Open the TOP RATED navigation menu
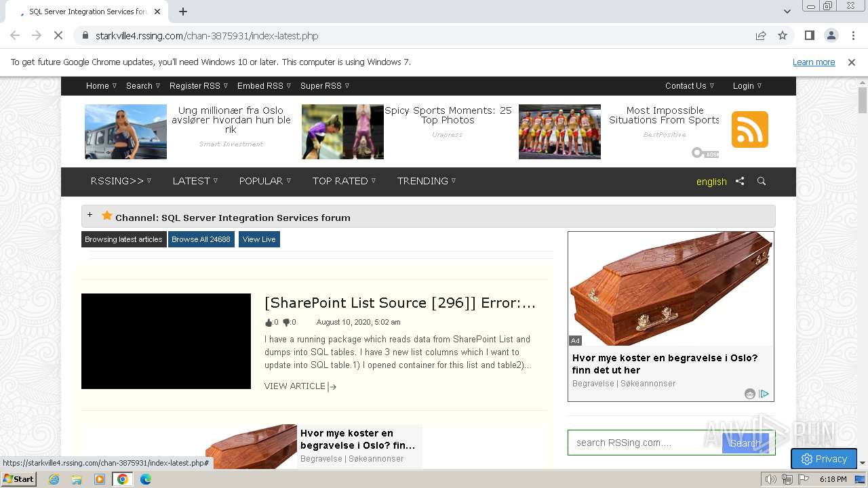The width and height of the screenshot is (868, 488). tap(344, 181)
